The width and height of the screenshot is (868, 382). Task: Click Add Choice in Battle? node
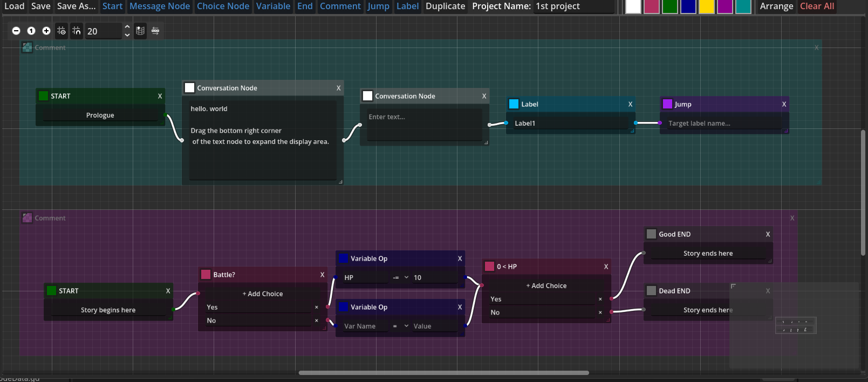click(263, 294)
